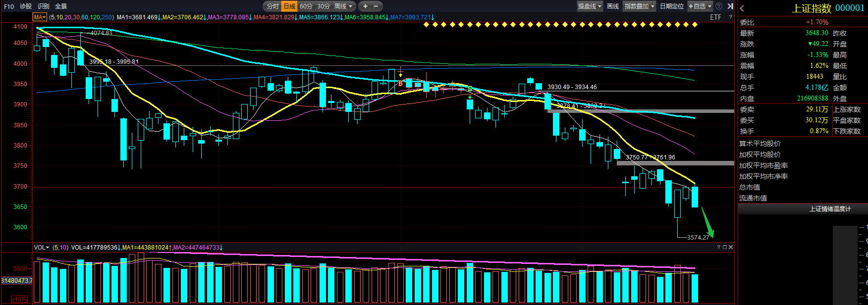Switch to the 60分 chart tab
Viewport: 868px width, 305px height.
(306, 6)
